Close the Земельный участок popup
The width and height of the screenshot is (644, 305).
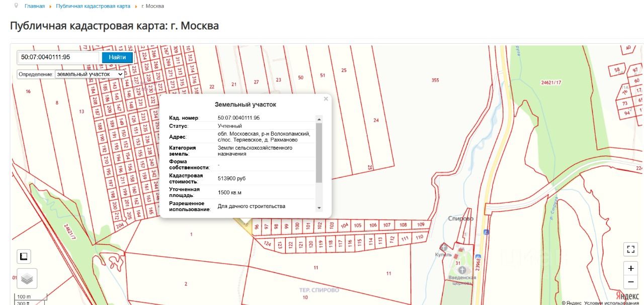click(326, 99)
